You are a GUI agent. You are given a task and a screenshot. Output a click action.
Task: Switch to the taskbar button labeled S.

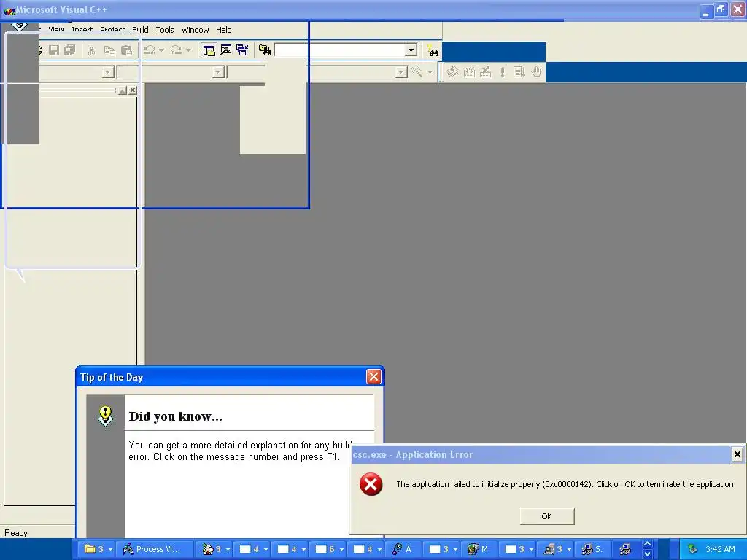point(592,549)
